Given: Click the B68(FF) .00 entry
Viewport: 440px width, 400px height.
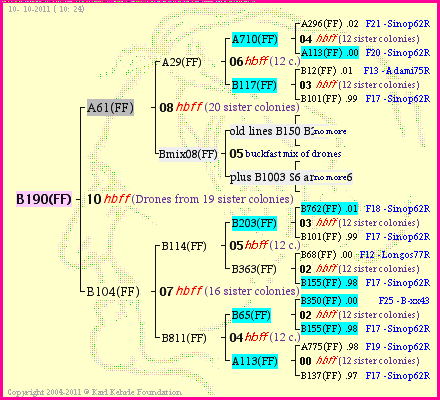Looking at the screenshot, I should (327, 255).
